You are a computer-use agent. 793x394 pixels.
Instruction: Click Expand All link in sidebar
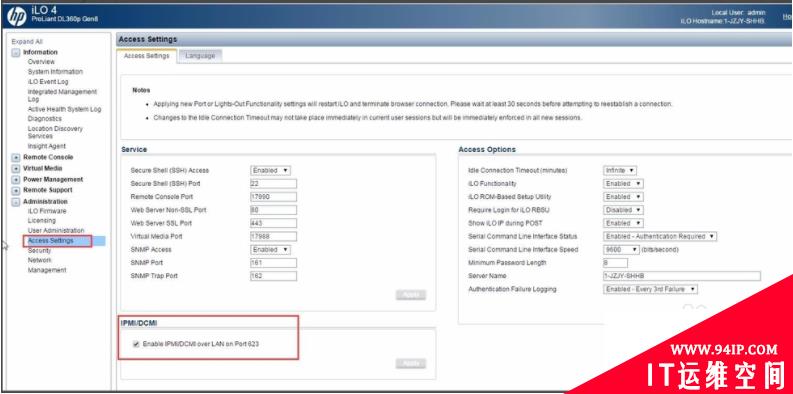click(27, 41)
